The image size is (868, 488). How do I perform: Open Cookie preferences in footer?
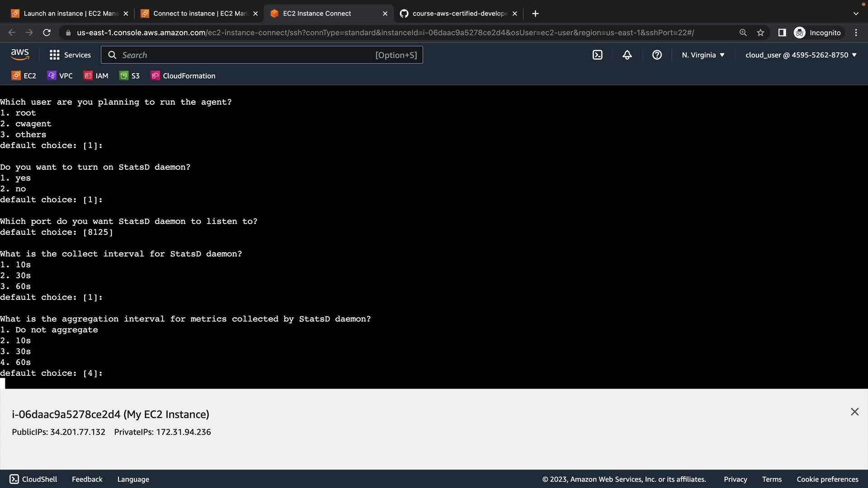click(827, 479)
